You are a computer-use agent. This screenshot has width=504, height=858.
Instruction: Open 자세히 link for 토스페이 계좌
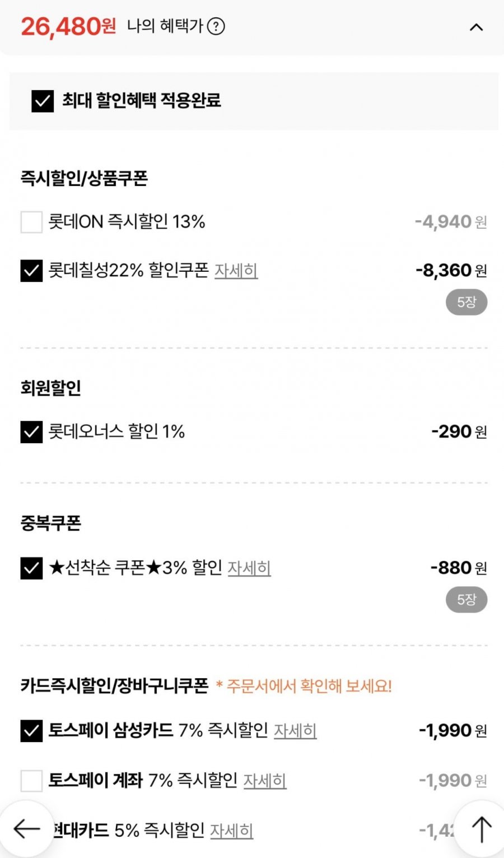[265, 780]
